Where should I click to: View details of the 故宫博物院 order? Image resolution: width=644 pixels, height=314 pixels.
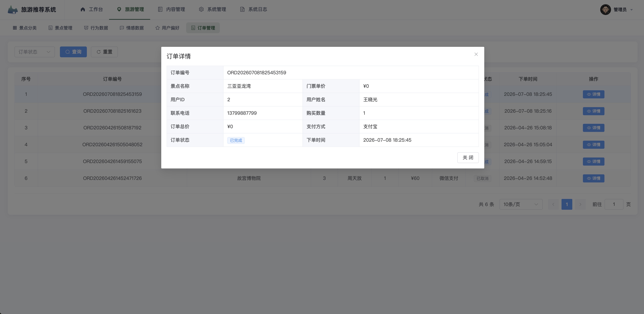pos(594,178)
